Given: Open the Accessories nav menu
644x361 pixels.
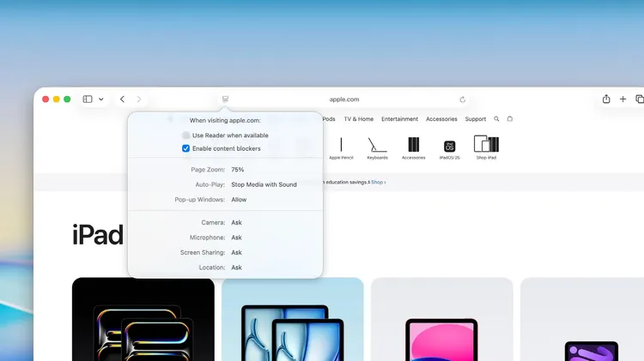Looking at the screenshot, I should (x=441, y=119).
